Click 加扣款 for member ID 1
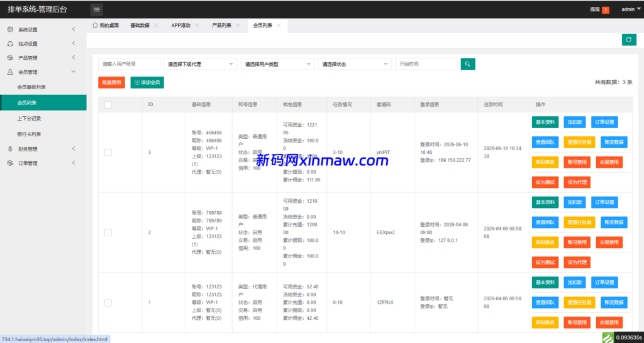Viewport: 644px width, 343px height. 575,283
